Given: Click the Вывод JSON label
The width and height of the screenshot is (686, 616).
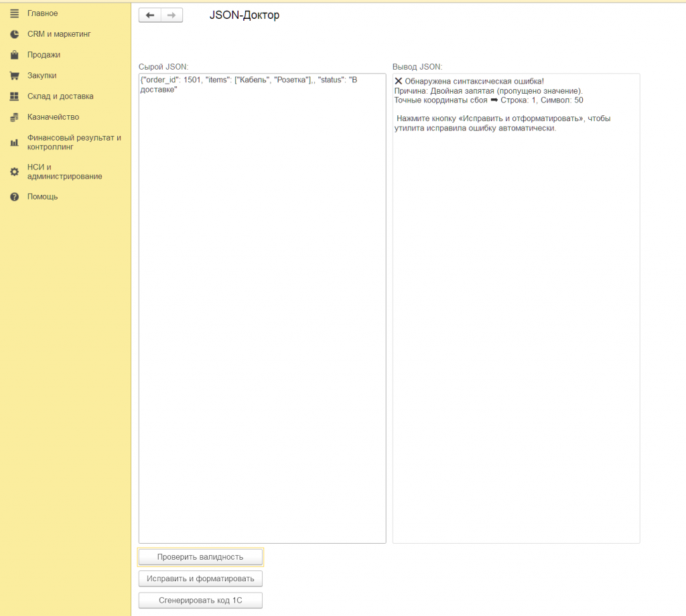Looking at the screenshot, I should coord(417,67).
